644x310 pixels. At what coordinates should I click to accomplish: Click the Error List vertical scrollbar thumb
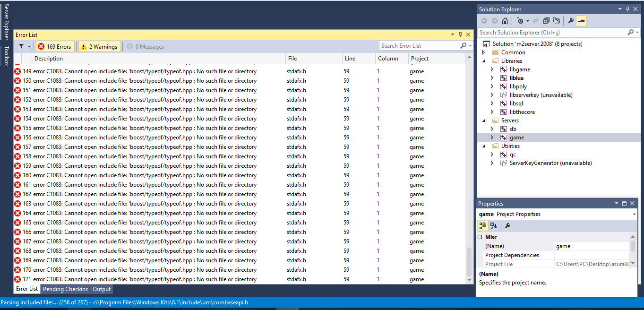pos(469,262)
